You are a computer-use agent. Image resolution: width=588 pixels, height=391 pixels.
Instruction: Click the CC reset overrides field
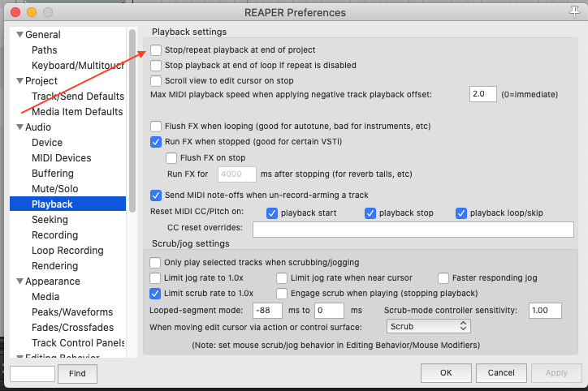pos(413,230)
